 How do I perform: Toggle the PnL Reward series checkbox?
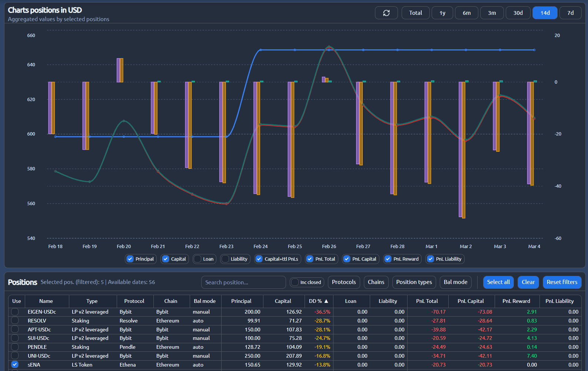click(388, 259)
